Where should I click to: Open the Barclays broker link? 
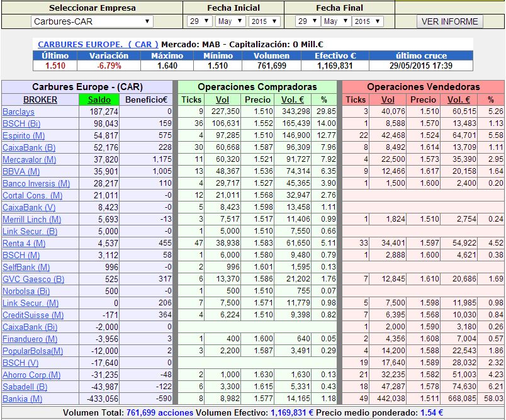click(x=19, y=111)
